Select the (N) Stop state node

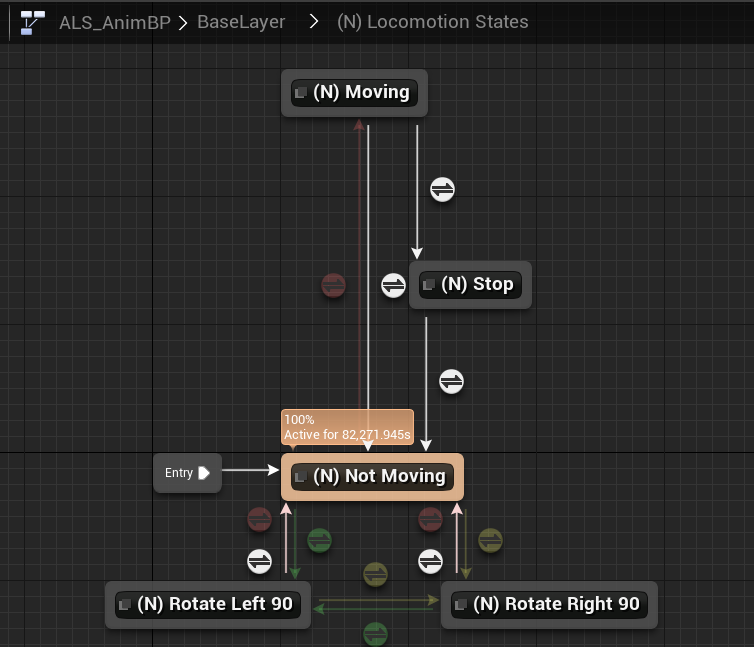pyautogui.click(x=469, y=285)
